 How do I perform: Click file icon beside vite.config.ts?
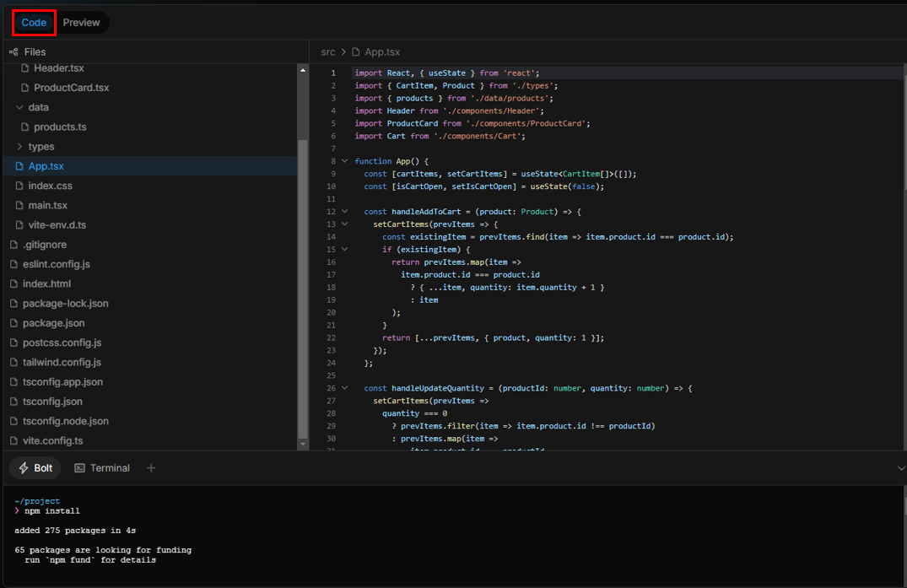tap(13, 440)
